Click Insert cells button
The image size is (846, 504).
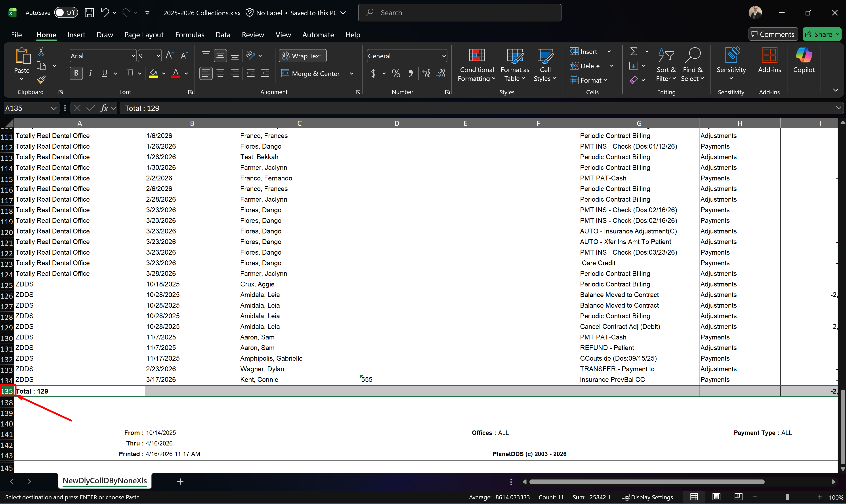(584, 52)
